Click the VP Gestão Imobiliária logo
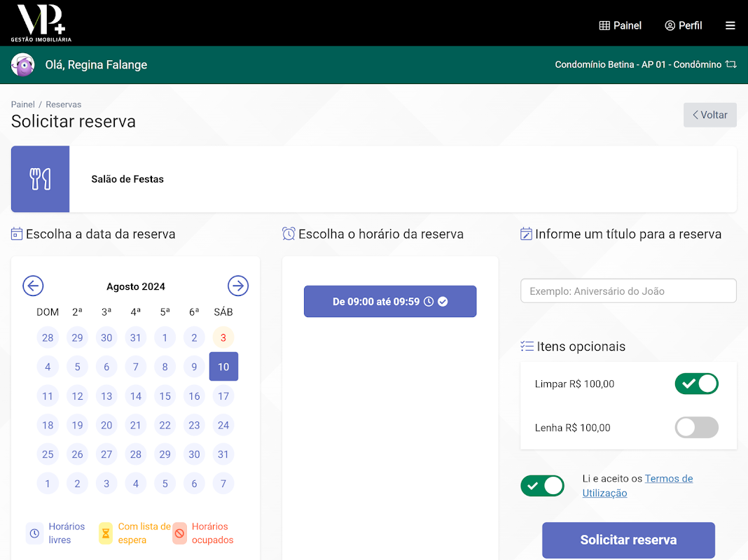 pos(41,23)
